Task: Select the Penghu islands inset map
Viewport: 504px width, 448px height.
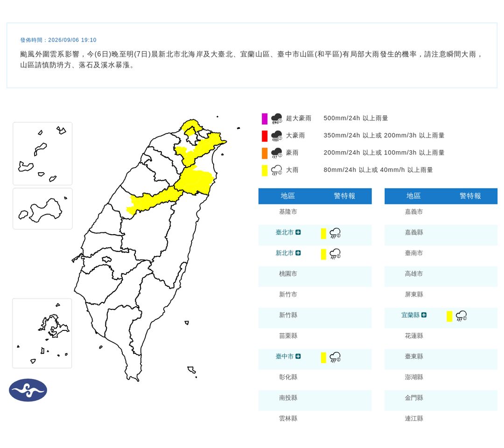Action: pos(42,333)
